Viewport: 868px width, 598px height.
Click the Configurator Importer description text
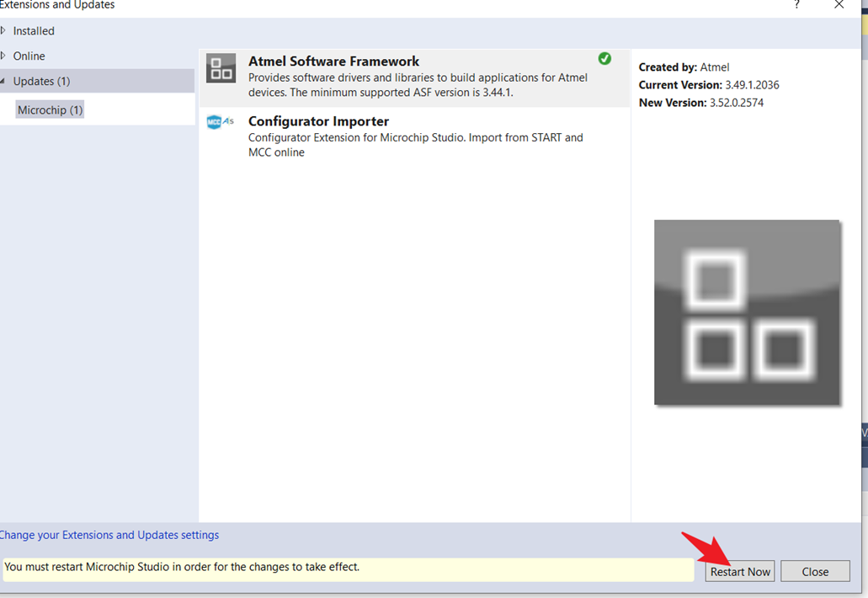pos(416,145)
